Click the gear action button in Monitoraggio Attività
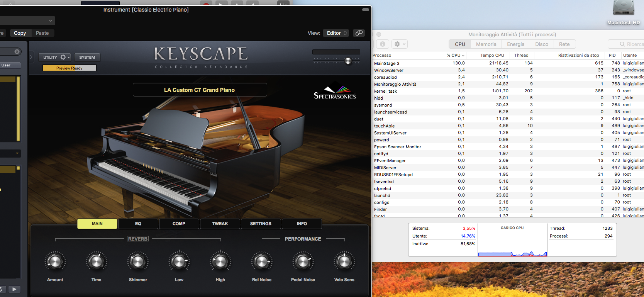The height and width of the screenshot is (297, 644). tap(400, 44)
